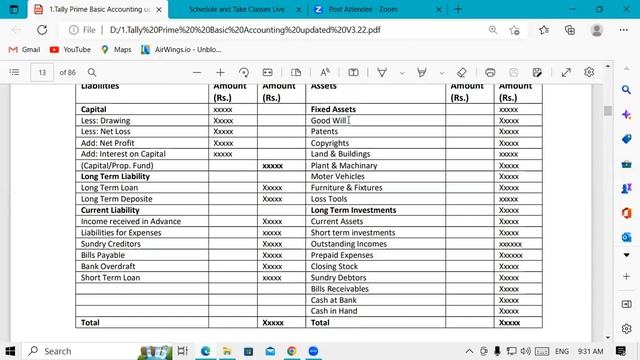Open the volume control in tray
Screen dimensions: 640x360
pos(525,351)
